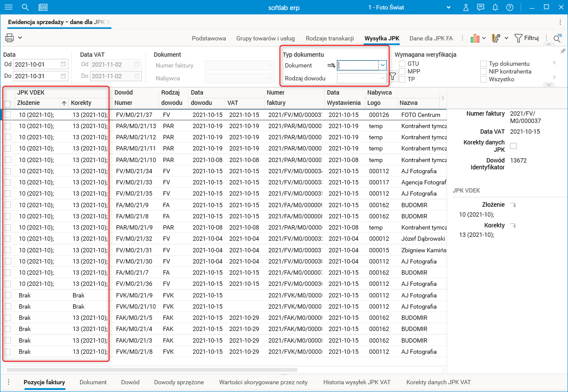Open the user profile icon

click(466, 7)
